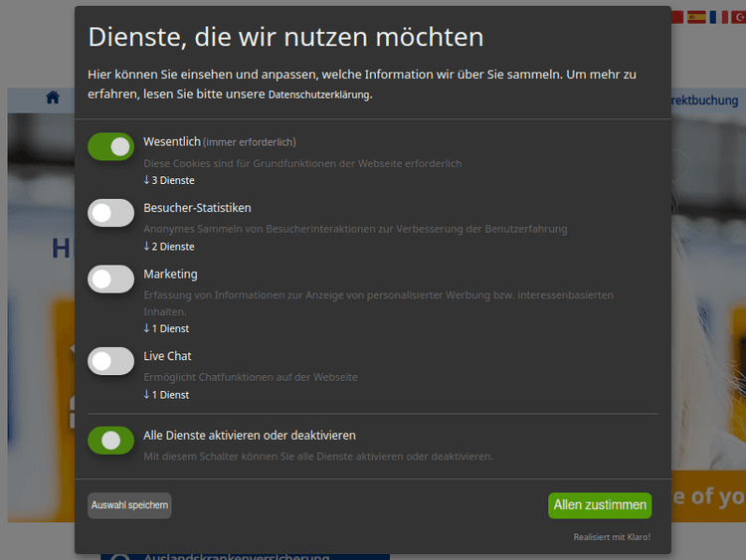746x560 pixels.
Task: Click the home icon in navigation bar
Action: [x=53, y=98]
